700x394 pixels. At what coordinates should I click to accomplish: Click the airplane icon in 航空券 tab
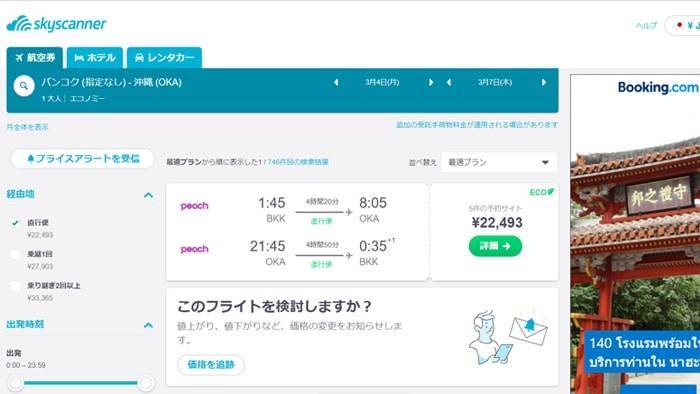[19, 58]
